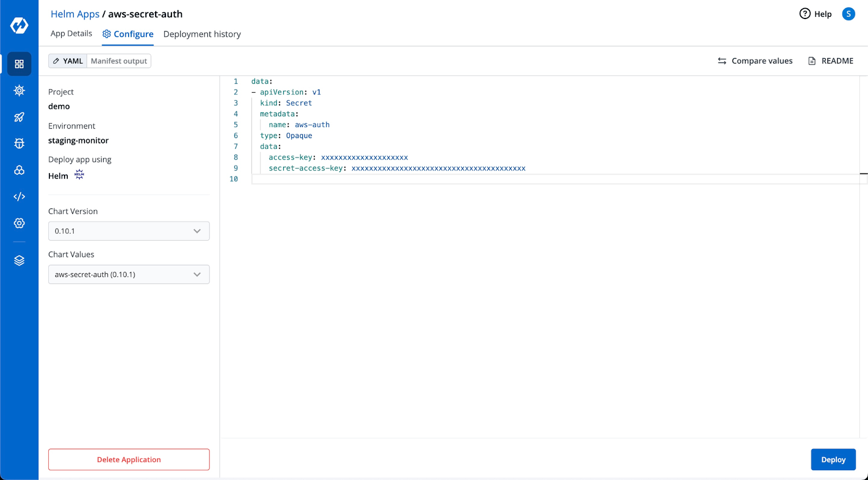Click the Devtron logo icon

click(19, 25)
